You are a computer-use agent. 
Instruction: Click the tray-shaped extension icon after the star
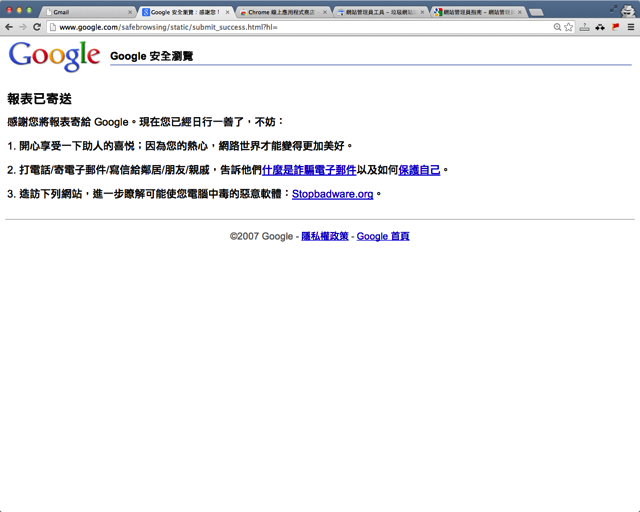pyautogui.click(x=584, y=27)
